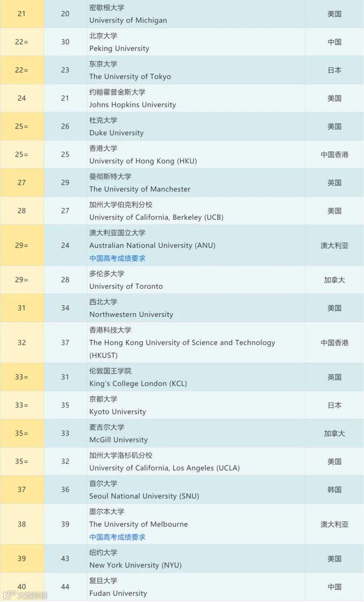The image size is (364, 602).
Task: Click 'McGill University' text
Action: 118,440
